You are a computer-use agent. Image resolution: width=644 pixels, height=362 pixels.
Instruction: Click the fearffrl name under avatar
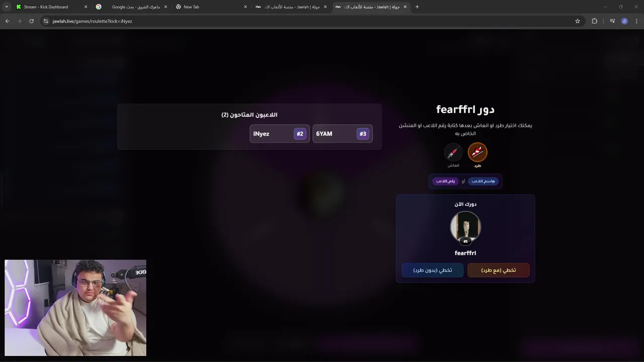[465, 253]
